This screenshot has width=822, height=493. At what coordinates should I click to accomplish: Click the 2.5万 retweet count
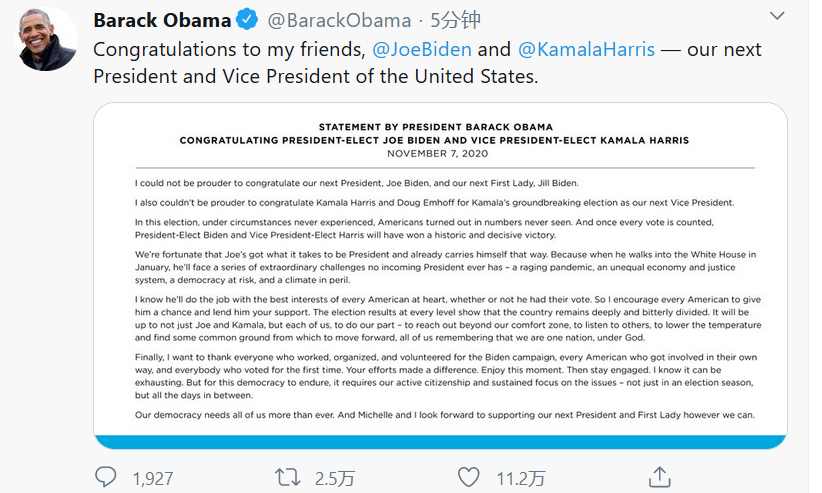click(x=335, y=478)
